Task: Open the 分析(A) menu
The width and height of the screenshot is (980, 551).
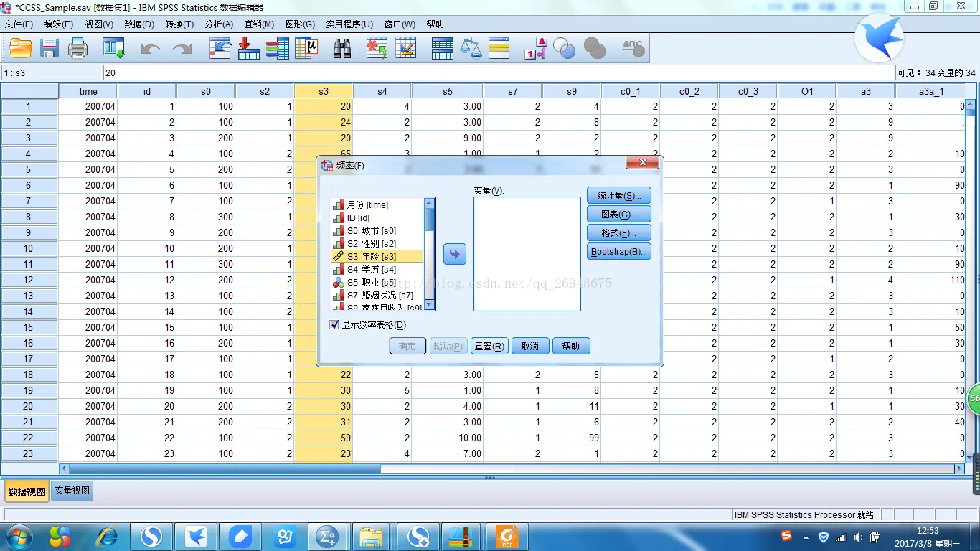Action: (219, 24)
